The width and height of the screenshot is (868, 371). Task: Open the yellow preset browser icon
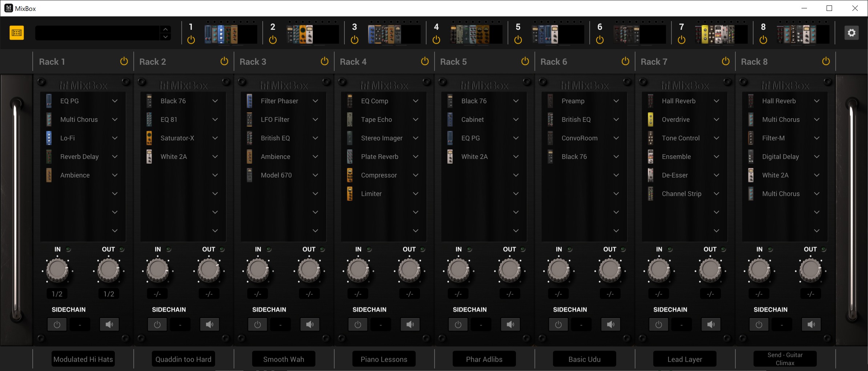pos(17,33)
